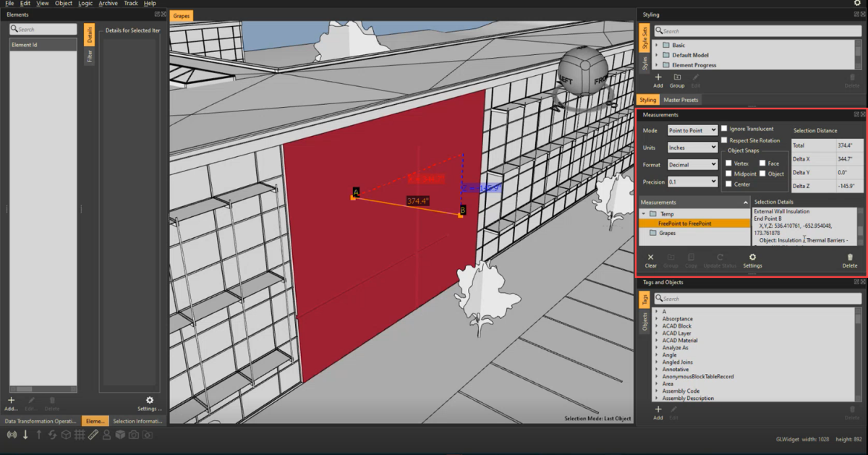This screenshot has height=455, width=868.
Task: Click the gear icon at top-right of window
Action: point(858,3)
